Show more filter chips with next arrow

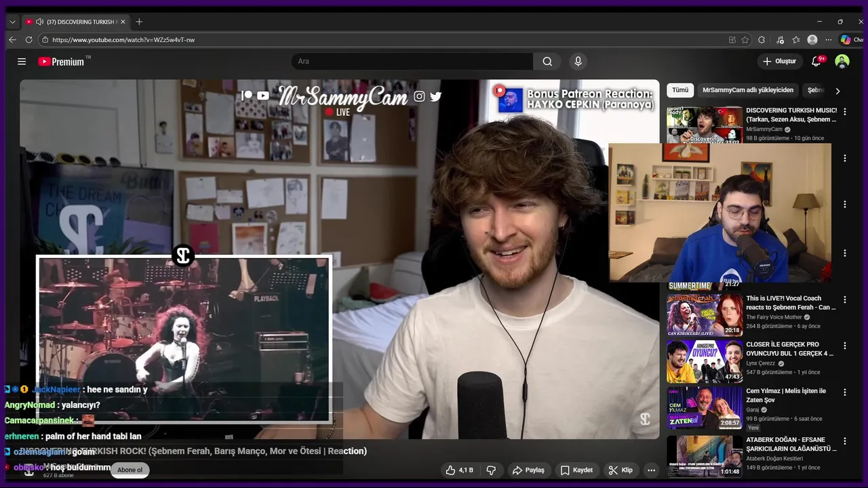point(837,91)
